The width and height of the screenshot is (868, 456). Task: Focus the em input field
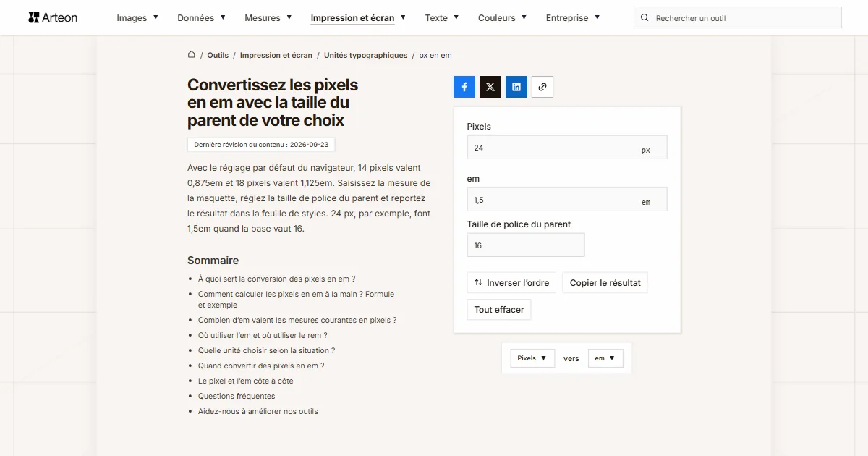pyautogui.click(x=567, y=200)
